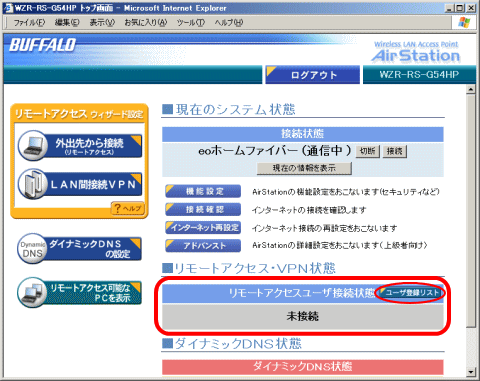This screenshot has width=480, height=381.
Task: Click the server icon beside LAN間接続VPN
Action: point(33,184)
